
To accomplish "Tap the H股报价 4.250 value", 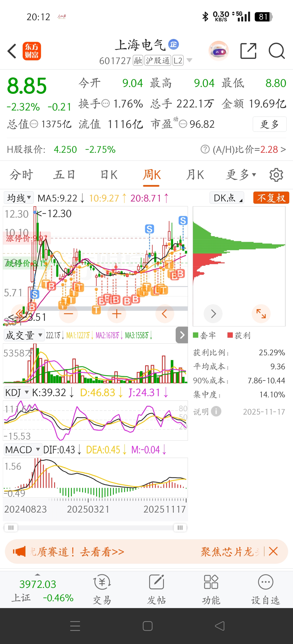I will click(65, 150).
